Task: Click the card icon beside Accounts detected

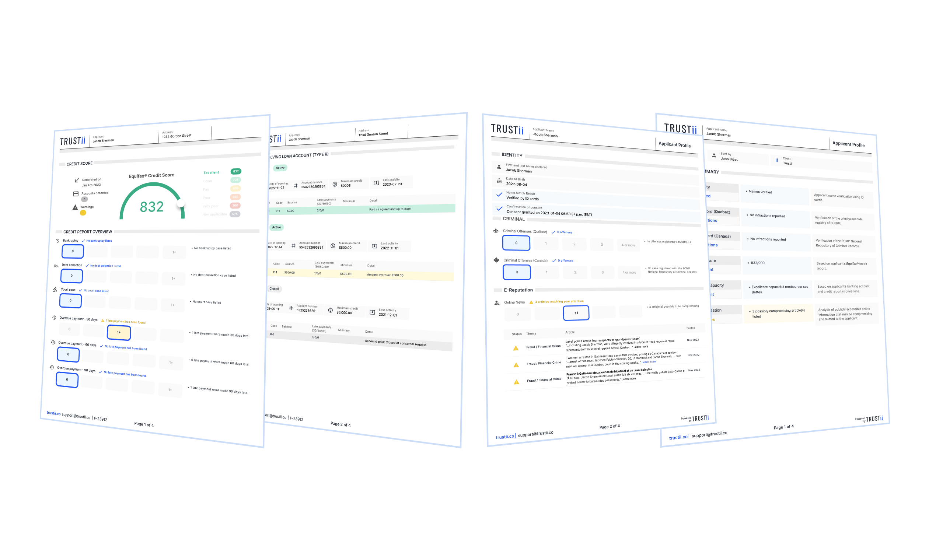Action: (x=76, y=194)
